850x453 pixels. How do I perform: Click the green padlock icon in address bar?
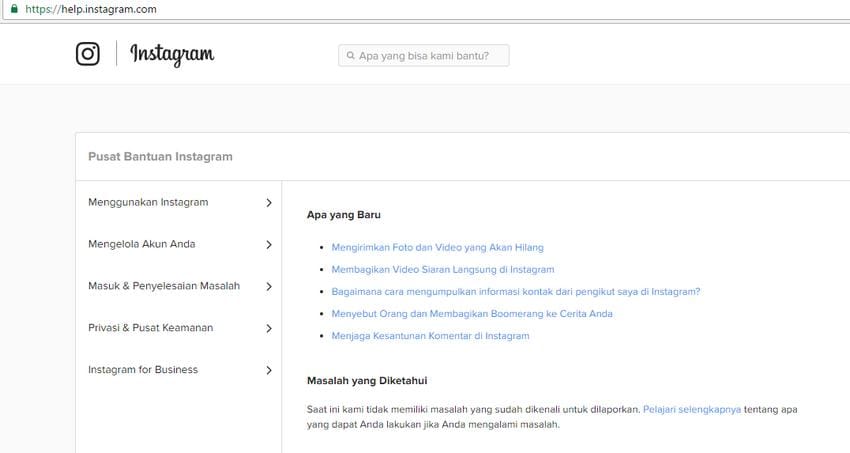13,9
